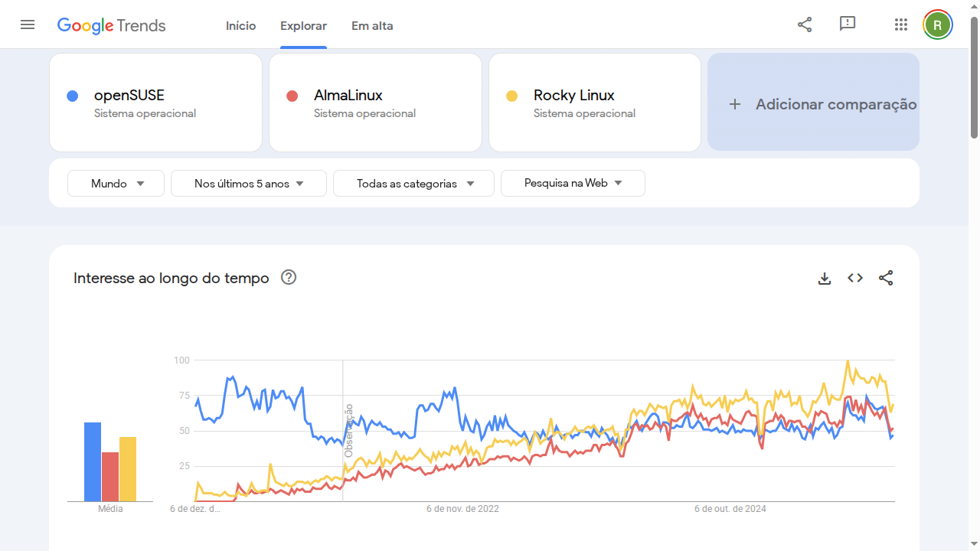This screenshot has width=980, height=551.
Task: Share the interest over time chart
Action: (x=886, y=279)
